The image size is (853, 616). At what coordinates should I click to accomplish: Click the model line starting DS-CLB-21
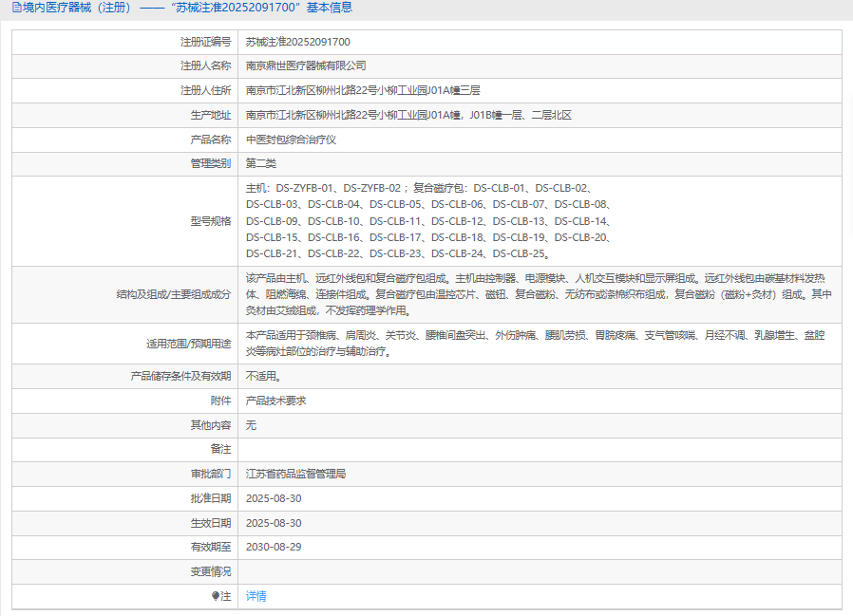pyautogui.click(x=398, y=254)
